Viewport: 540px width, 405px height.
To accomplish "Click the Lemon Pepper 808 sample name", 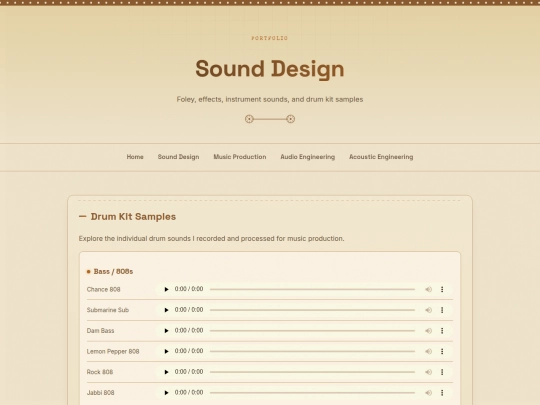I will [113, 351].
